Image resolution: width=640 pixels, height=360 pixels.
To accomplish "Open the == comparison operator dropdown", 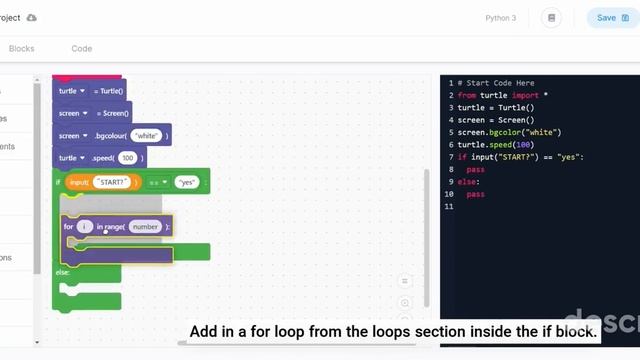I will click(x=158, y=182).
